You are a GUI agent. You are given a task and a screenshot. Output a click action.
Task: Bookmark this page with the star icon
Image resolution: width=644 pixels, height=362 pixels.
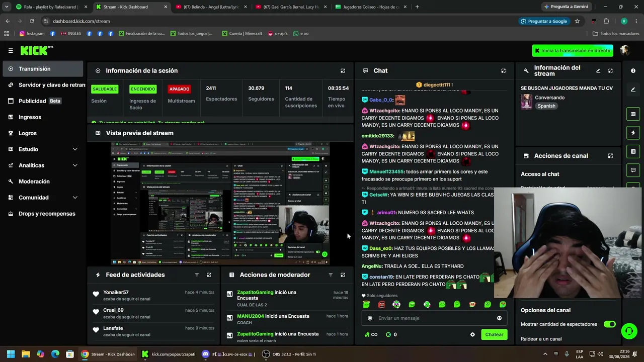577,21
